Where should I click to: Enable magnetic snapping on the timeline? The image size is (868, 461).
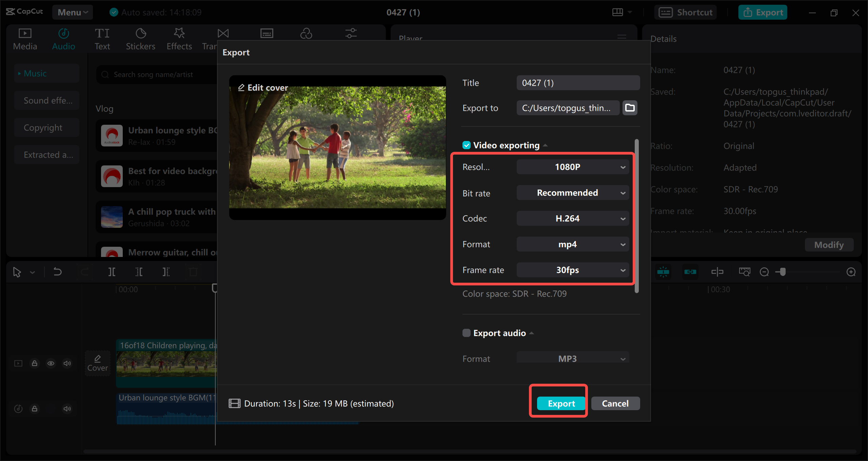663,272
